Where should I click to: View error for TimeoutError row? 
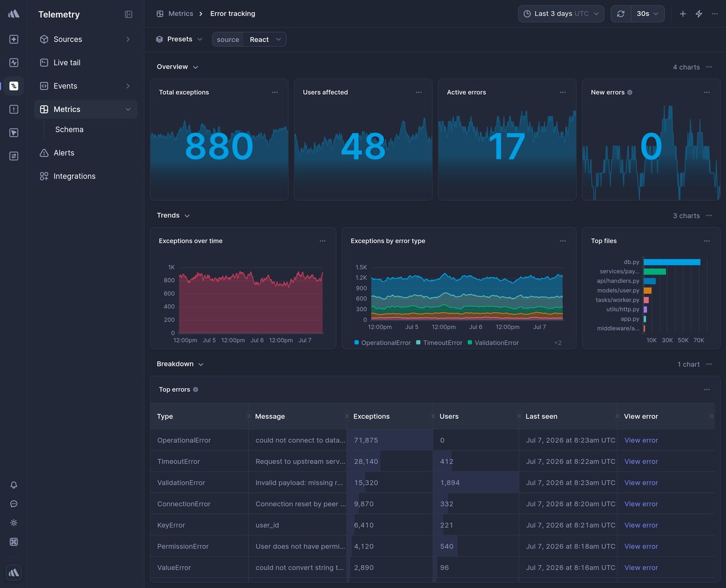coord(641,462)
